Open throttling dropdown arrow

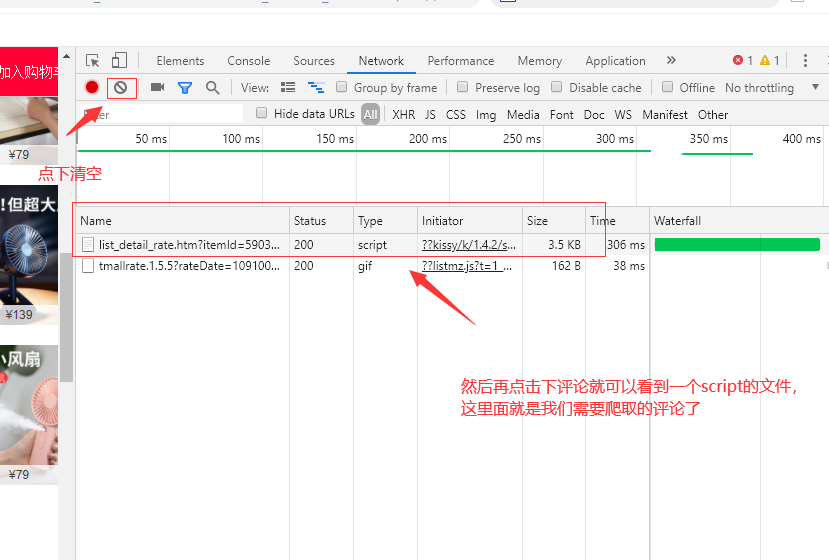click(815, 87)
